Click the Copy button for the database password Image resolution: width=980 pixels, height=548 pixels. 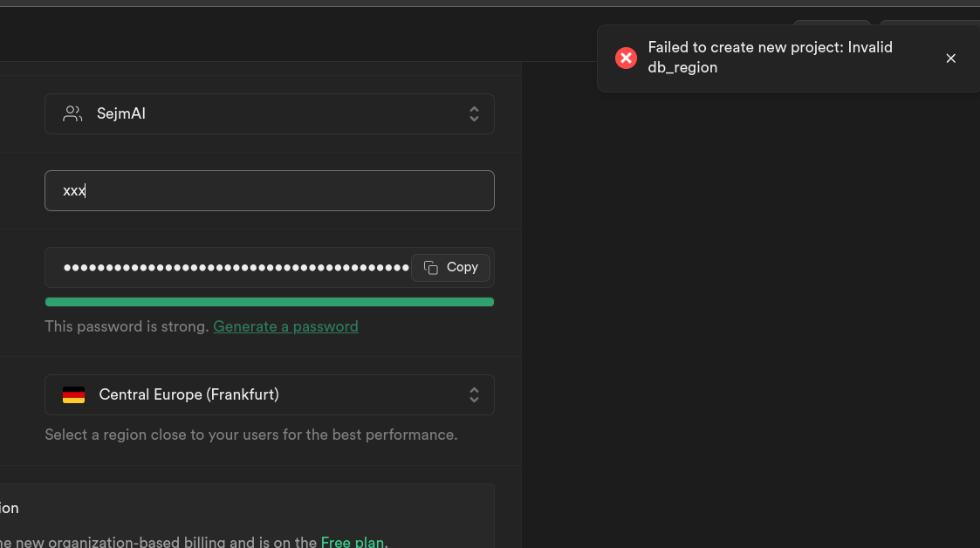click(450, 267)
